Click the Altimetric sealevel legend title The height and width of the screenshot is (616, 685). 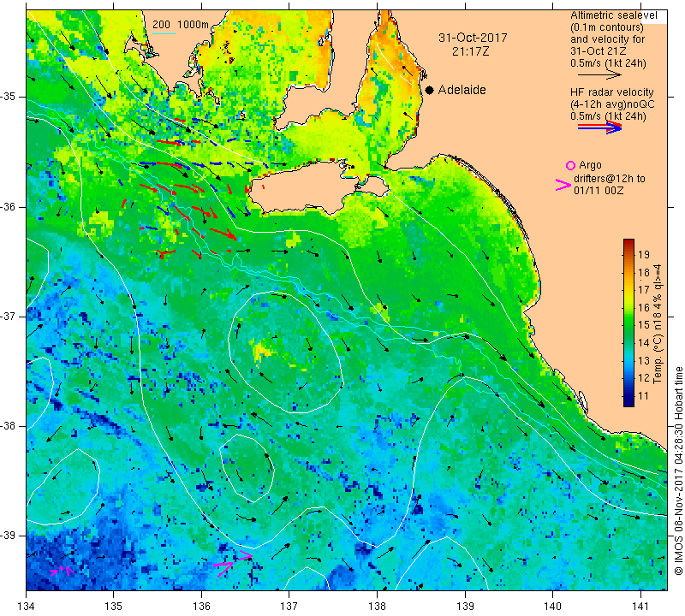613,15
